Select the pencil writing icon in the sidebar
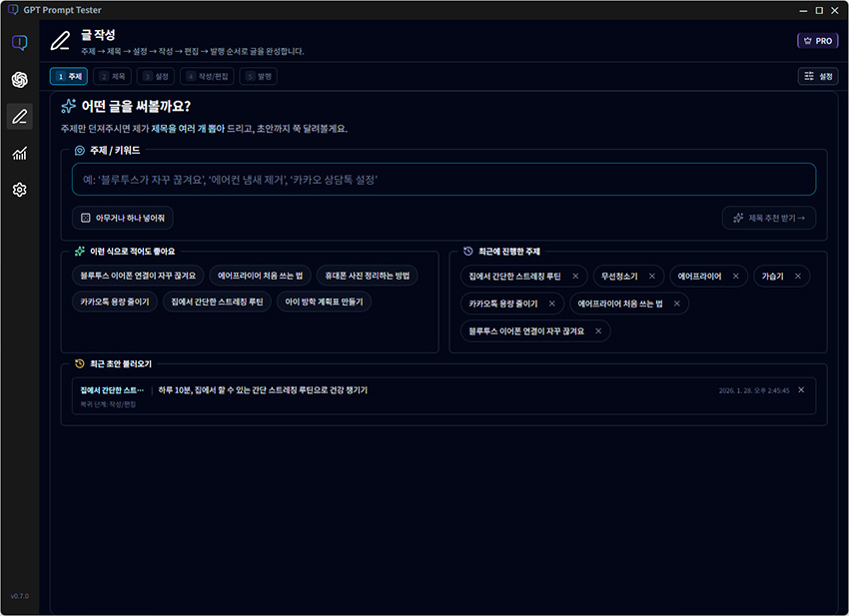The width and height of the screenshot is (849, 616). point(19,116)
